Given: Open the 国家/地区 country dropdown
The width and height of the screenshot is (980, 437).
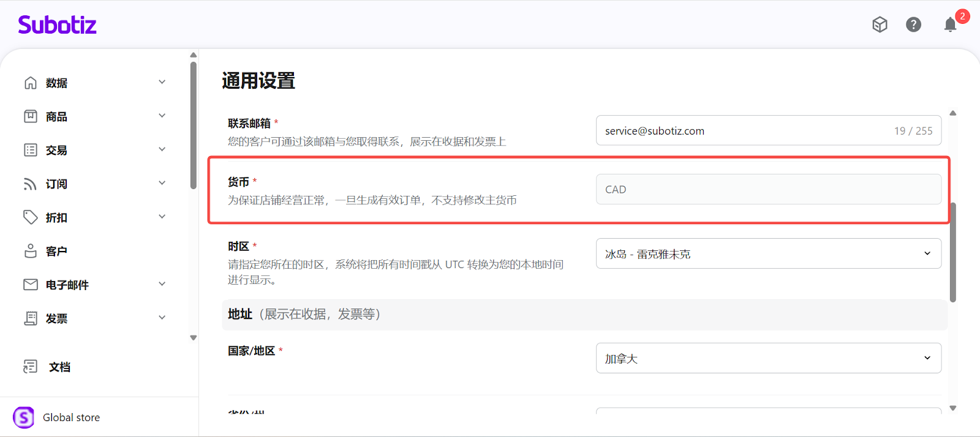Looking at the screenshot, I should [x=768, y=358].
